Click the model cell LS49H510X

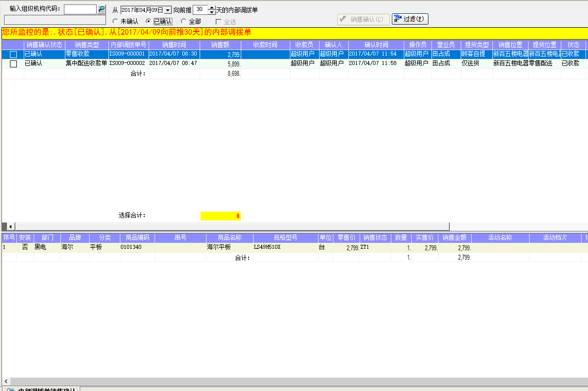(x=285, y=247)
